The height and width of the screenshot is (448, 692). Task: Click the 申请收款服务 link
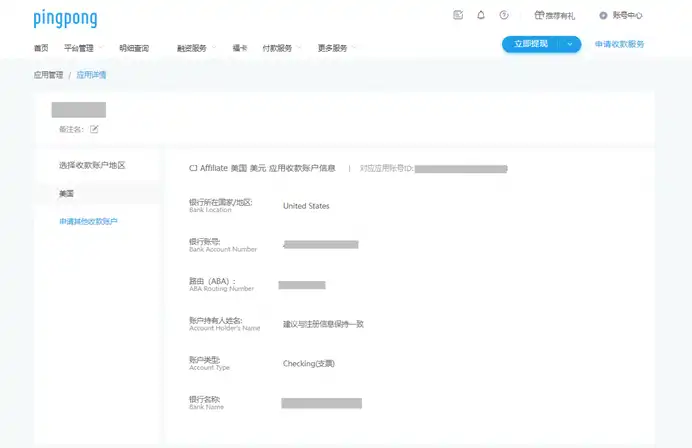pyautogui.click(x=620, y=44)
